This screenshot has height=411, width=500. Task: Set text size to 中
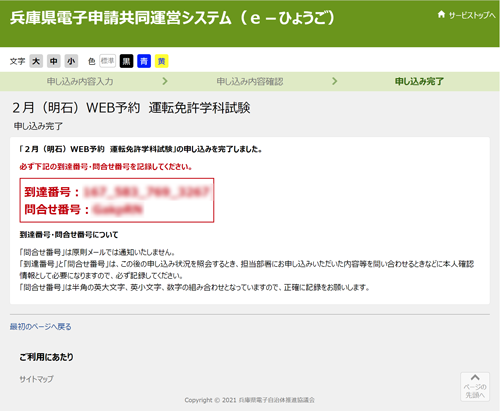tap(54, 61)
